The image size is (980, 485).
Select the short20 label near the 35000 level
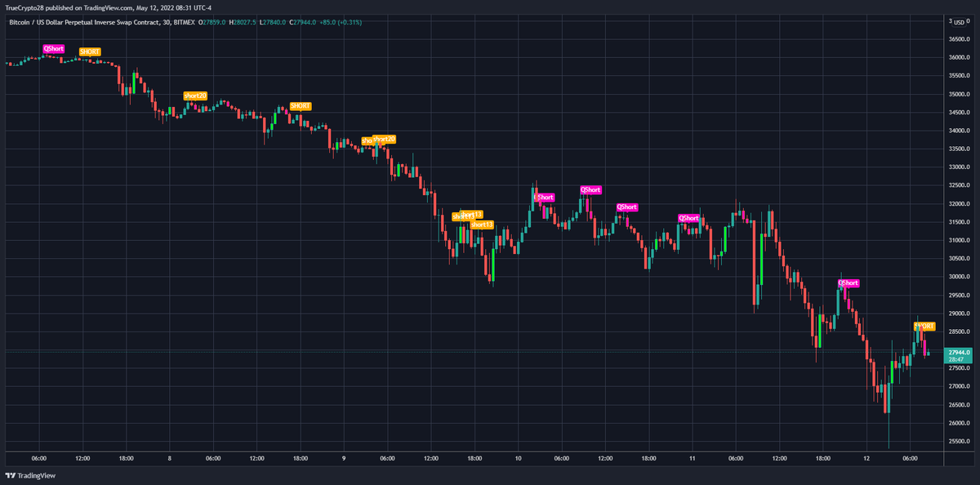click(195, 96)
